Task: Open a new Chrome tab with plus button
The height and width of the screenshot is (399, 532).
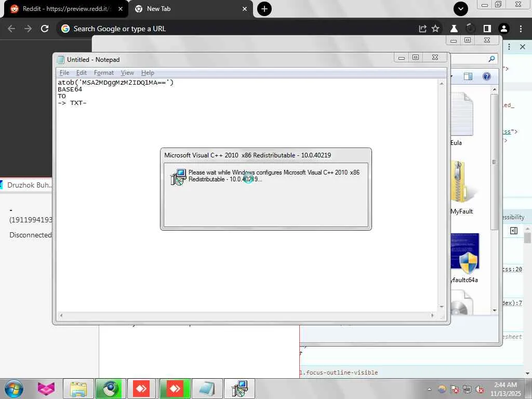Action: point(264,9)
